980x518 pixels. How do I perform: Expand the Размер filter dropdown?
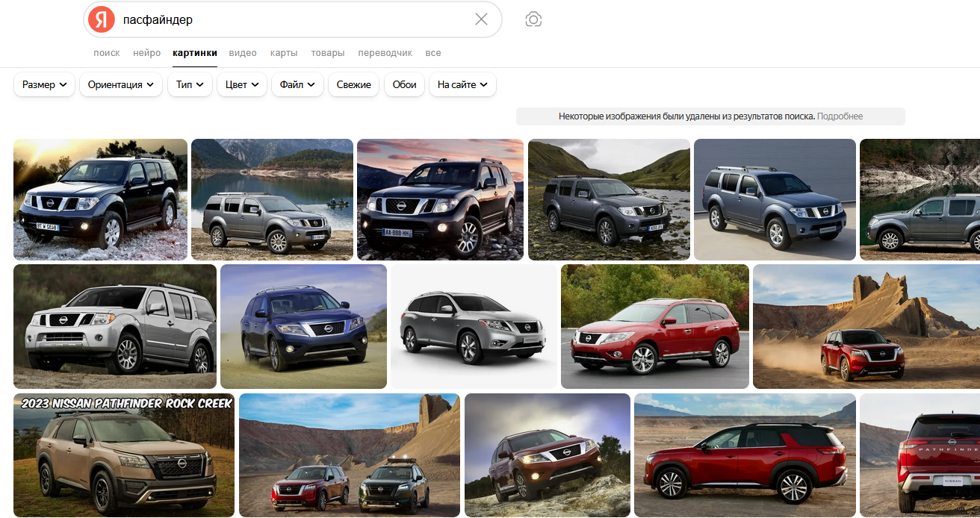pos(45,85)
